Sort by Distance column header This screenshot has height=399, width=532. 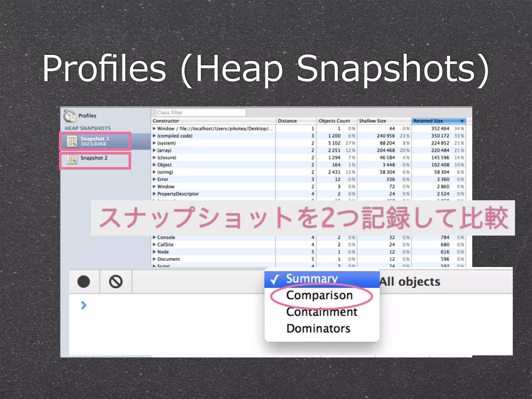[296, 121]
